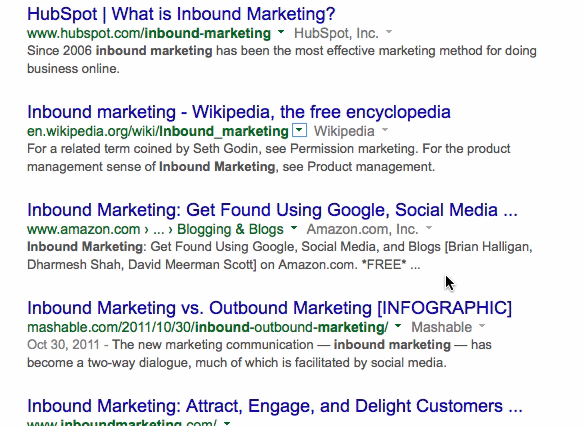Expand the green arrow after mashable.com URL
The width and height of the screenshot is (584, 426).
coord(398,326)
